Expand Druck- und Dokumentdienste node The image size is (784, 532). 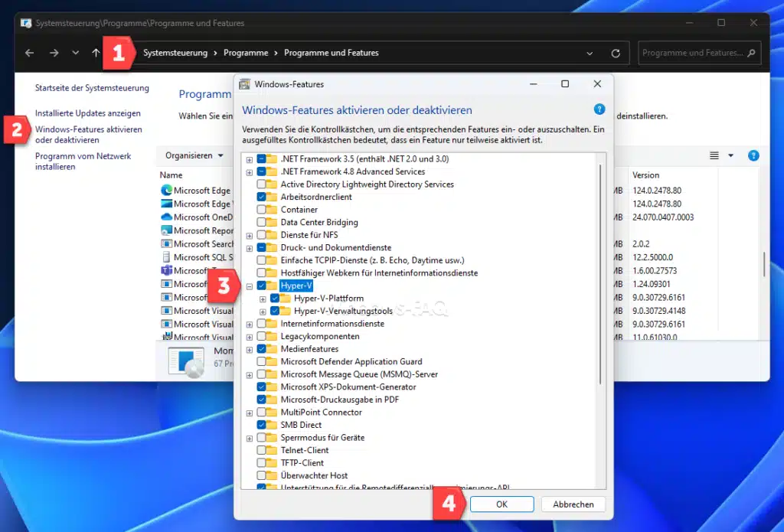249,248
